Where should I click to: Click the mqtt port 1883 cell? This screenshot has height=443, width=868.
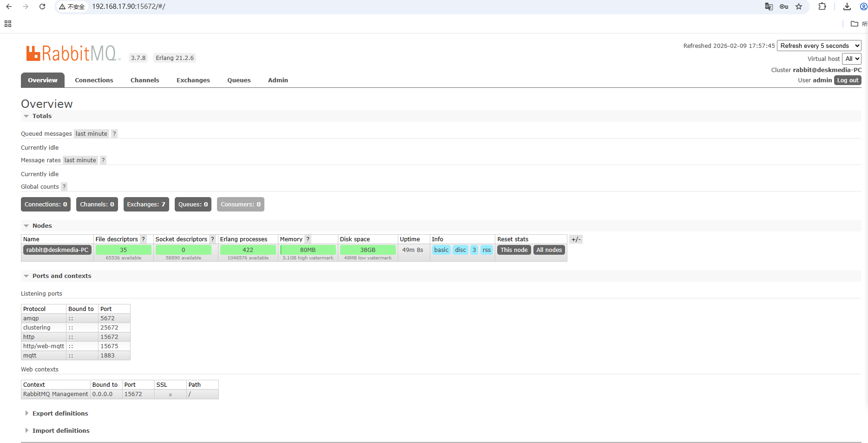(x=114, y=356)
